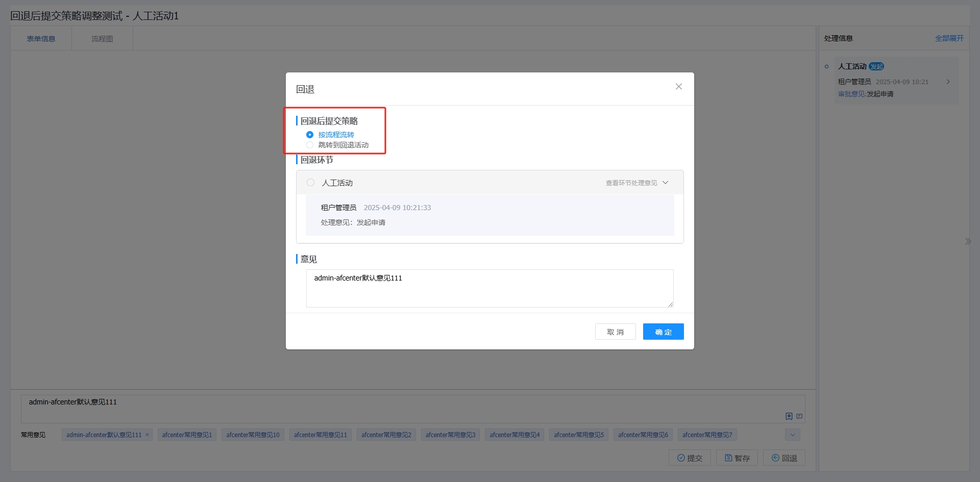Click the 全部展开 link in 处理信息 panel
The width and height of the screenshot is (980, 482).
pos(949,38)
